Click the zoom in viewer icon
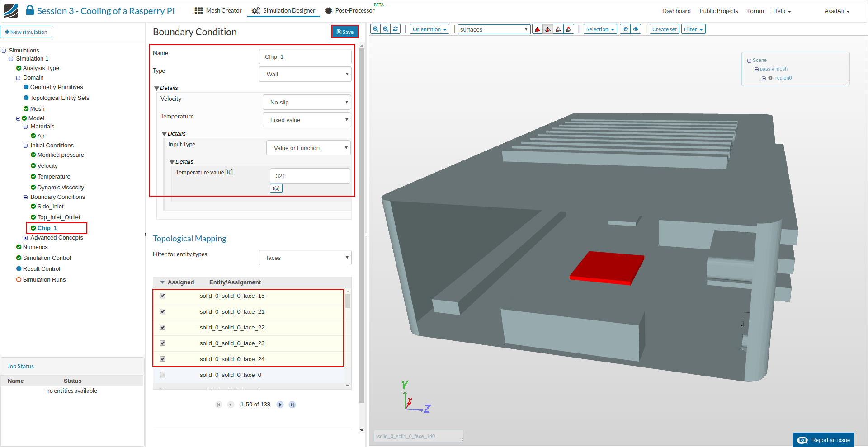The image size is (868, 447). (375, 29)
